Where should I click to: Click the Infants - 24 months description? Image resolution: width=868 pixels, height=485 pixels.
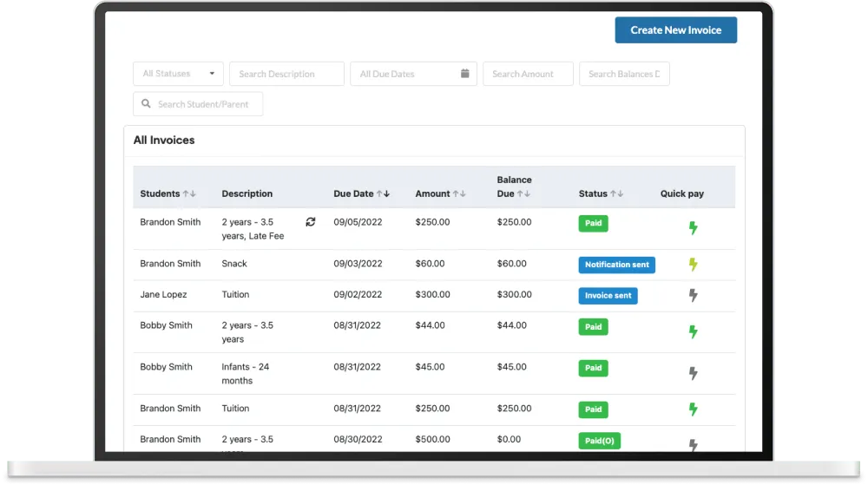tap(246, 373)
